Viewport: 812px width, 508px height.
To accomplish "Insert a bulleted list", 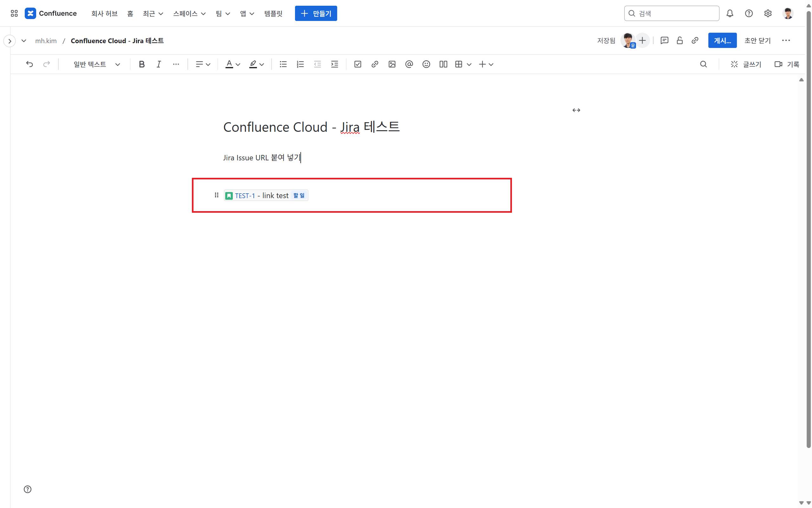I will click(283, 64).
